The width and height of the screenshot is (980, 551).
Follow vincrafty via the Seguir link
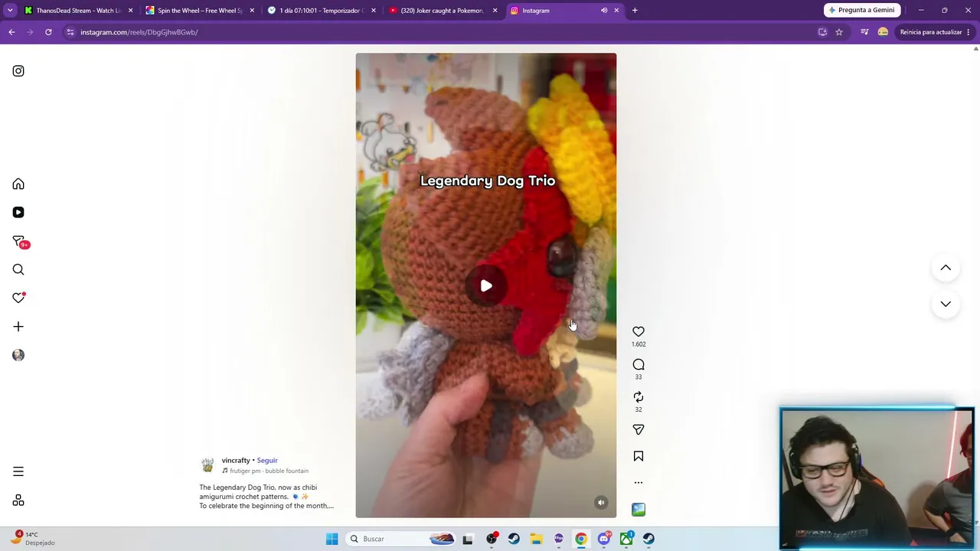click(x=267, y=461)
